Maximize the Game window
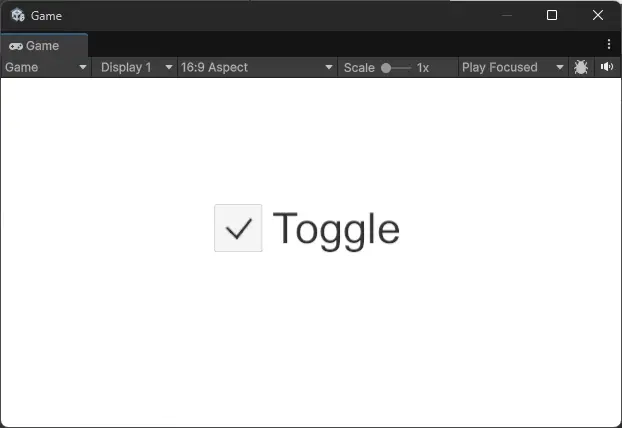This screenshot has width=622, height=428. (x=552, y=15)
